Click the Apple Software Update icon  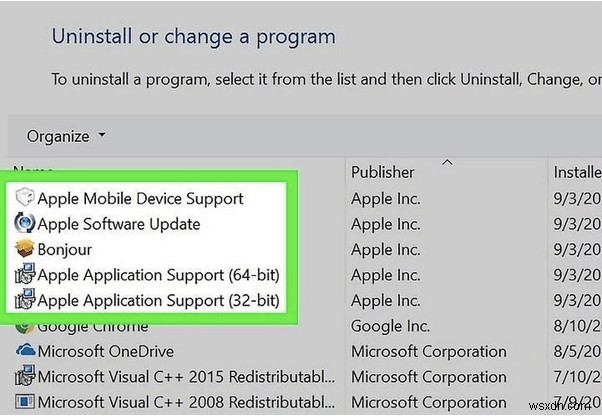click(x=25, y=224)
